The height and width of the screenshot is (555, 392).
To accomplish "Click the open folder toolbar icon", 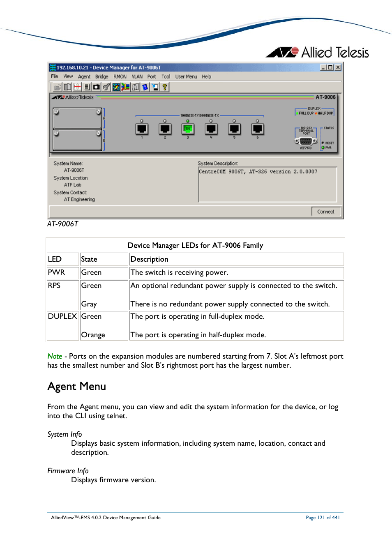I will click(x=58, y=87).
